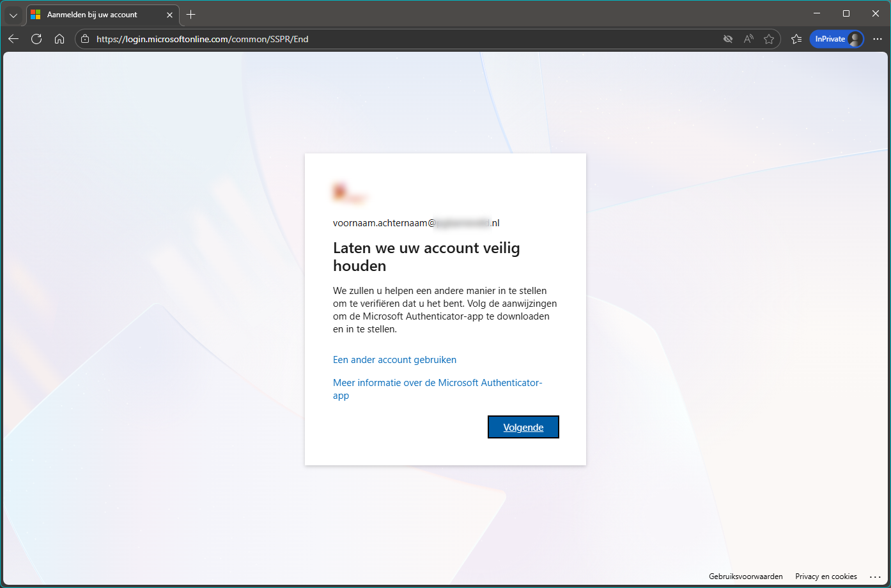Add page to favorites star icon
The height and width of the screenshot is (588, 891).
(769, 39)
